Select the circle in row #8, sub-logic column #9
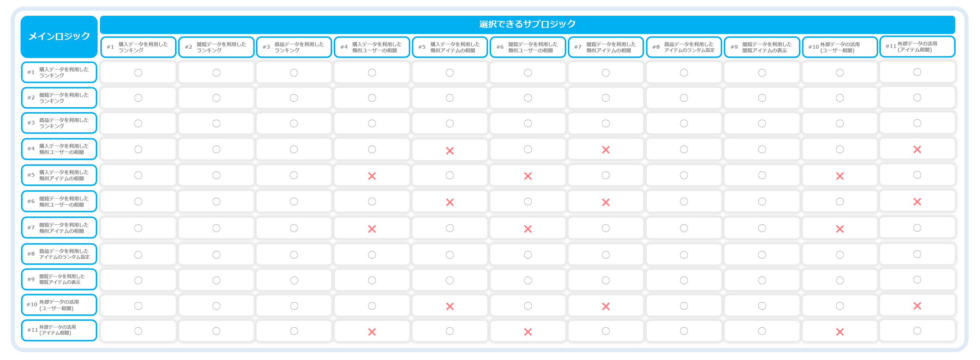This screenshot has height=360, width=980. [x=762, y=255]
